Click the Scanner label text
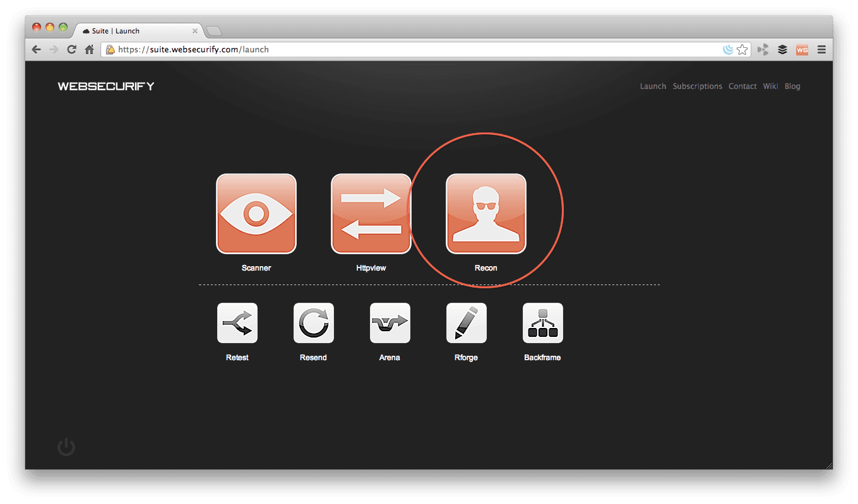858x504 pixels. point(256,268)
